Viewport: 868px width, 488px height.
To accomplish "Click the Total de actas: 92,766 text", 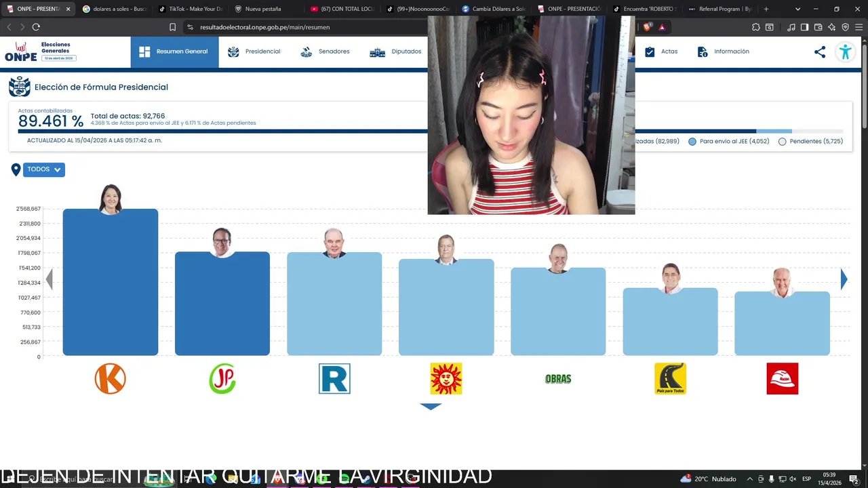I will (x=127, y=116).
